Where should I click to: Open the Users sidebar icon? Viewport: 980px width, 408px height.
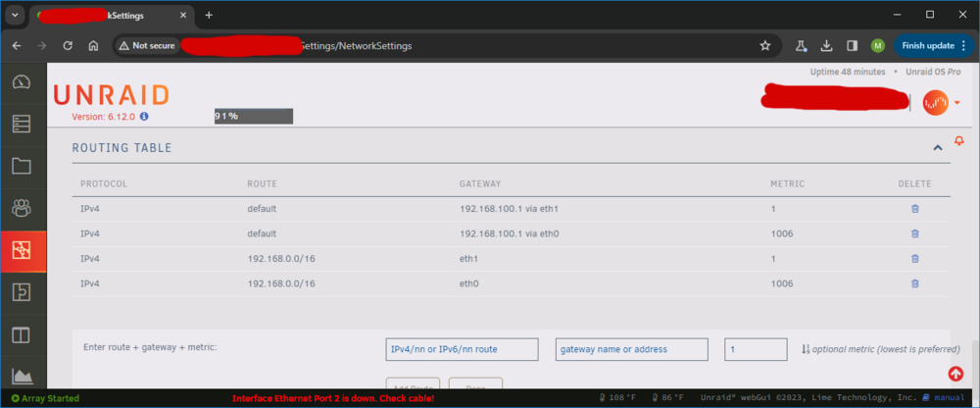click(x=22, y=208)
